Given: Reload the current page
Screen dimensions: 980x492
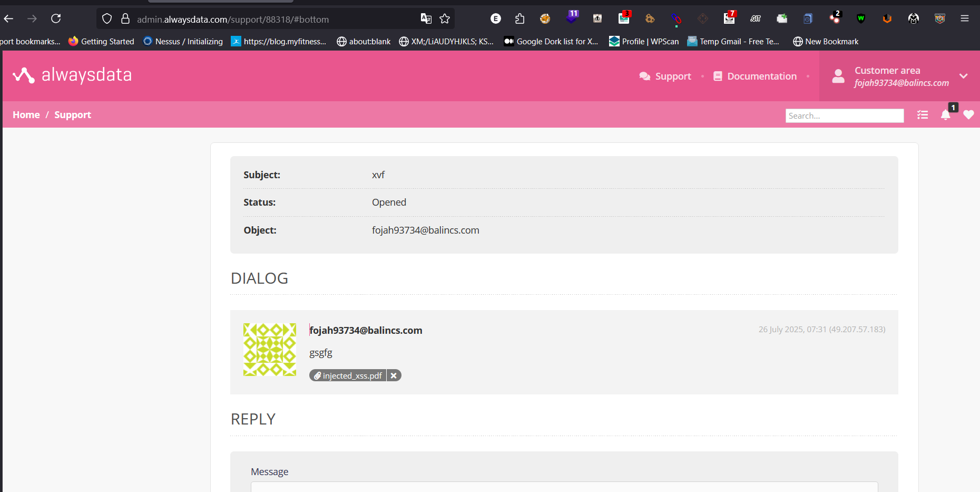Looking at the screenshot, I should click(56, 19).
